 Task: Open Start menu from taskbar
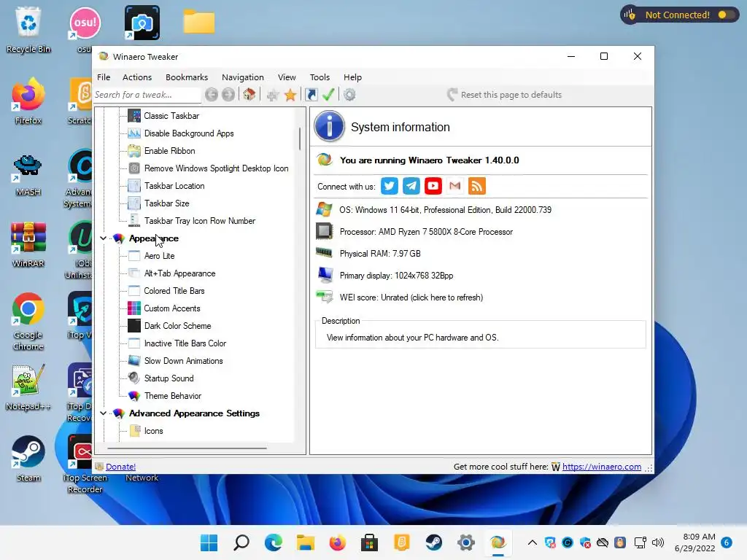click(209, 542)
